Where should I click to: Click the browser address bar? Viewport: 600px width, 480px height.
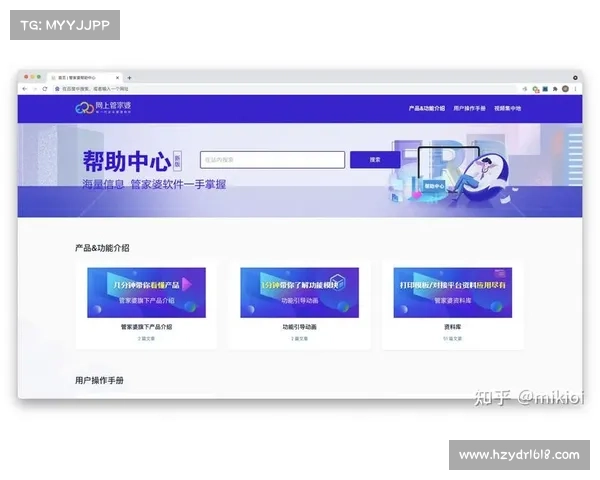coord(287,89)
